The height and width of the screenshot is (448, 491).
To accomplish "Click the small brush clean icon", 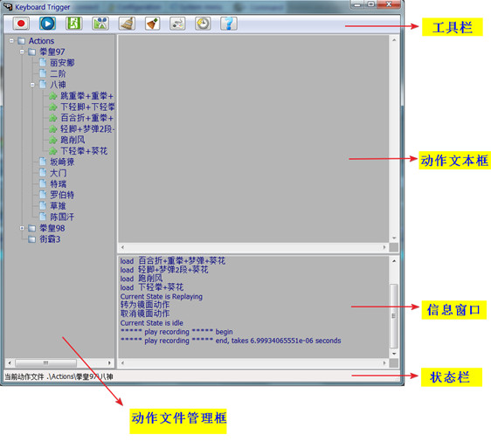I will (153, 24).
